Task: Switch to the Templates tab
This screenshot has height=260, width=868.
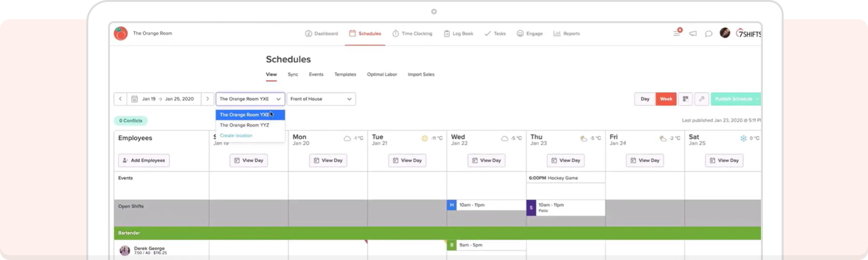Action: [345, 75]
